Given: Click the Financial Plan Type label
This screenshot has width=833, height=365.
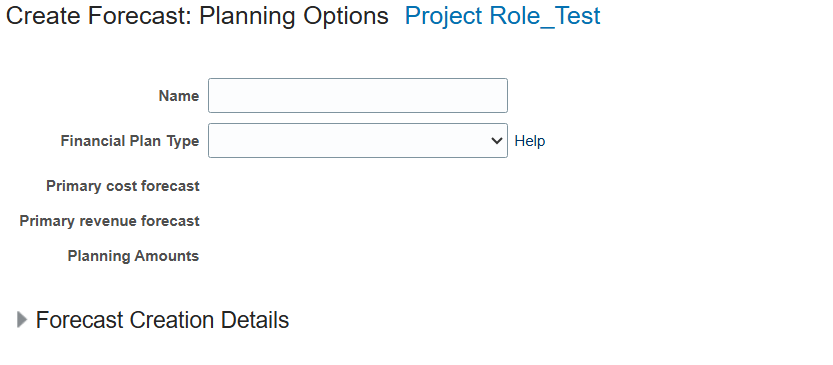Looking at the screenshot, I should (130, 141).
